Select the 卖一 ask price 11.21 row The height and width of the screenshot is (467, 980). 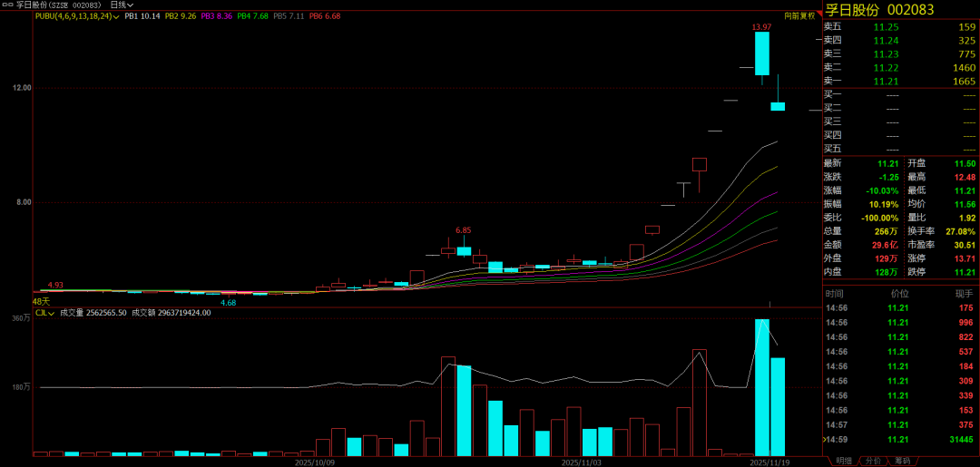pyautogui.click(x=898, y=82)
